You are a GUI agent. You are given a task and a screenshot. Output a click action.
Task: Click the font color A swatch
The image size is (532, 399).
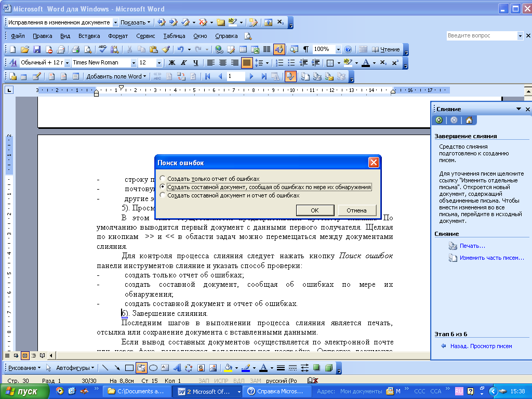pos(366,63)
